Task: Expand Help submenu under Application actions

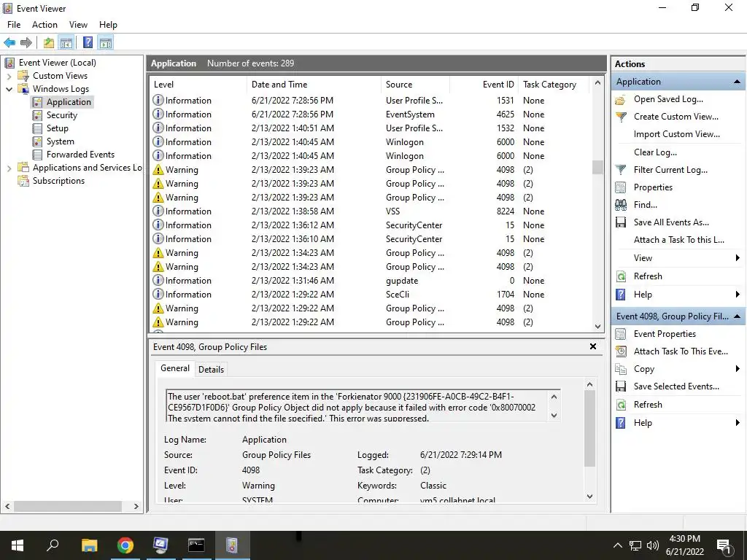Action: click(738, 295)
